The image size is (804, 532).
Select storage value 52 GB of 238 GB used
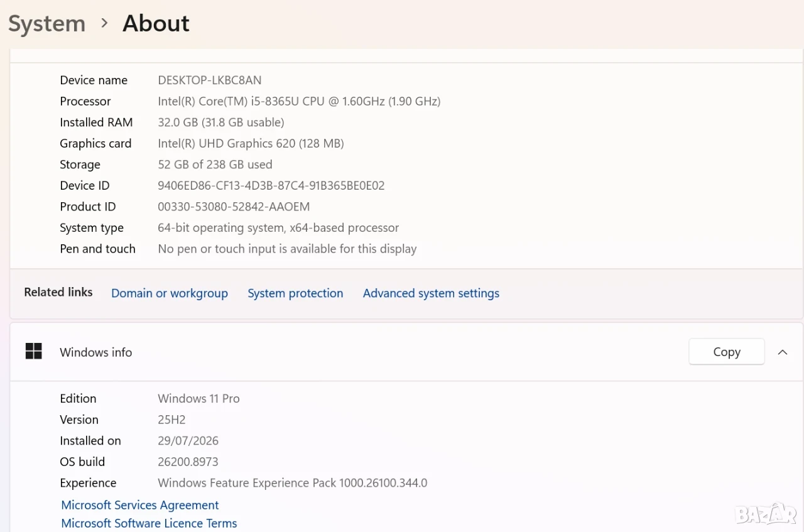(x=215, y=165)
